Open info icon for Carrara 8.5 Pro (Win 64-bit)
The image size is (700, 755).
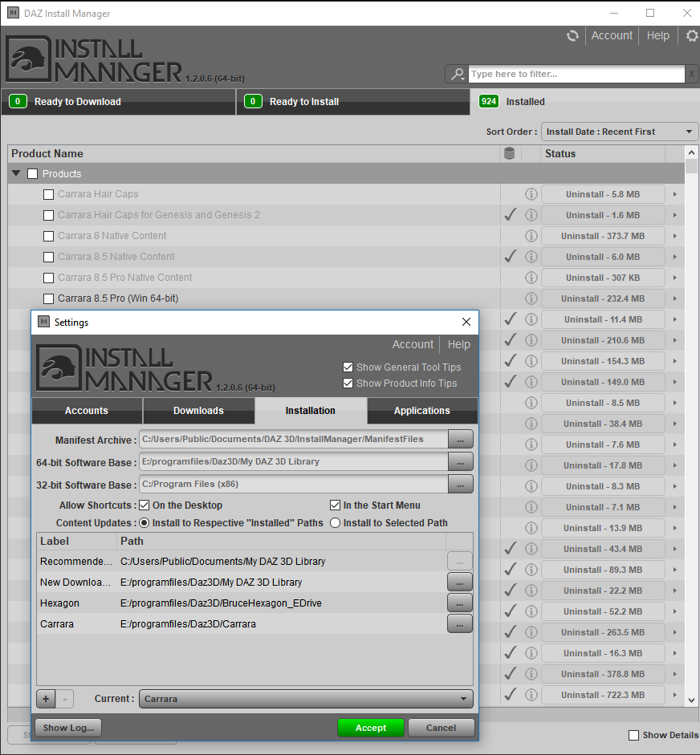click(531, 298)
